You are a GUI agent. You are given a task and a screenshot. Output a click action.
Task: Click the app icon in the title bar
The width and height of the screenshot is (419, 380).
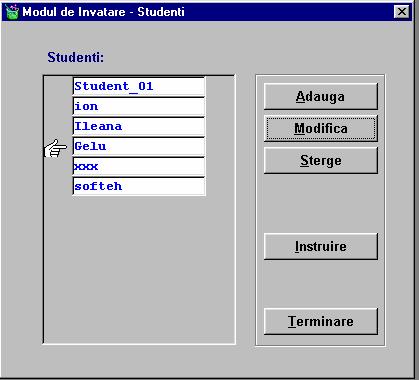12,12
